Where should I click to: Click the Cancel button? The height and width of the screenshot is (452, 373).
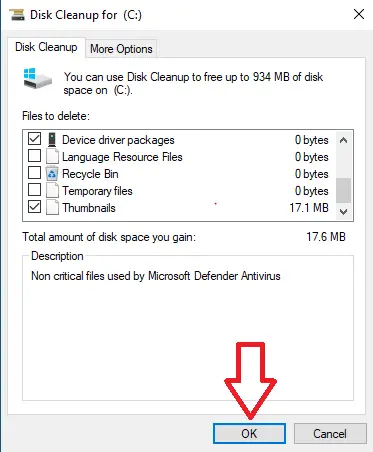point(330,433)
